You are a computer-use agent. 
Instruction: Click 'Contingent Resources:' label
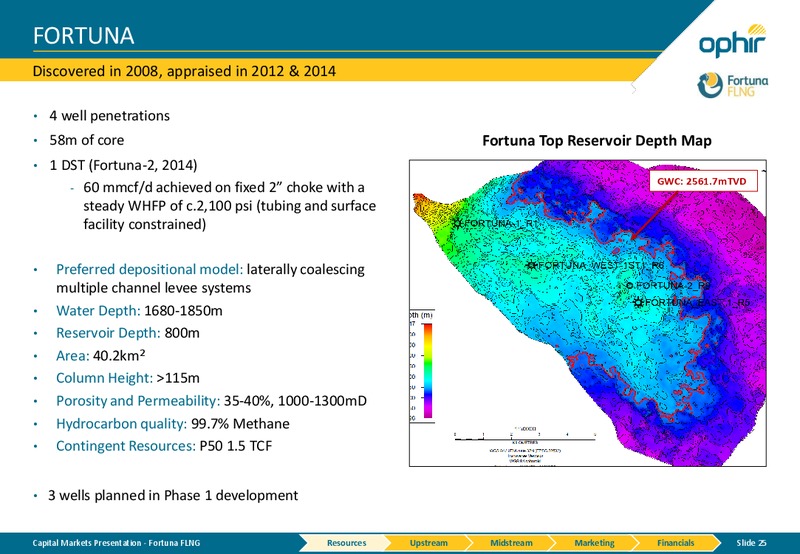click(126, 446)
